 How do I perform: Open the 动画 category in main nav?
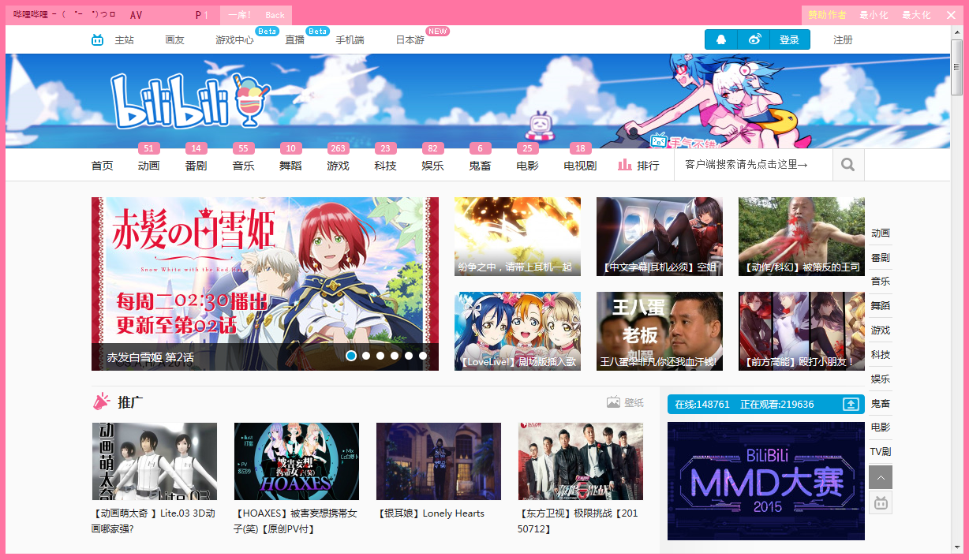click(148, 166)
